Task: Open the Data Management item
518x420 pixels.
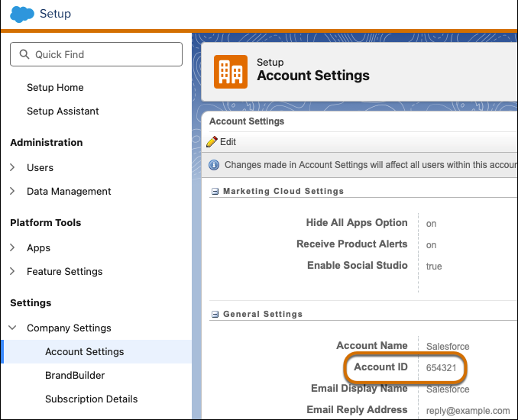Action: pyautogui.click(x=69, y=192)
